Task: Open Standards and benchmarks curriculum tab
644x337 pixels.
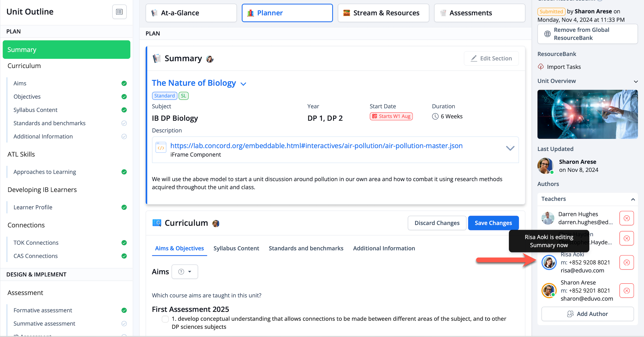Action: click(306, 248)
